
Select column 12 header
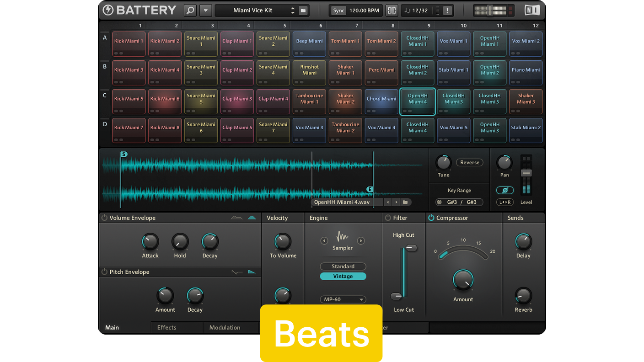pyautogui.click(x=536, y=26)
